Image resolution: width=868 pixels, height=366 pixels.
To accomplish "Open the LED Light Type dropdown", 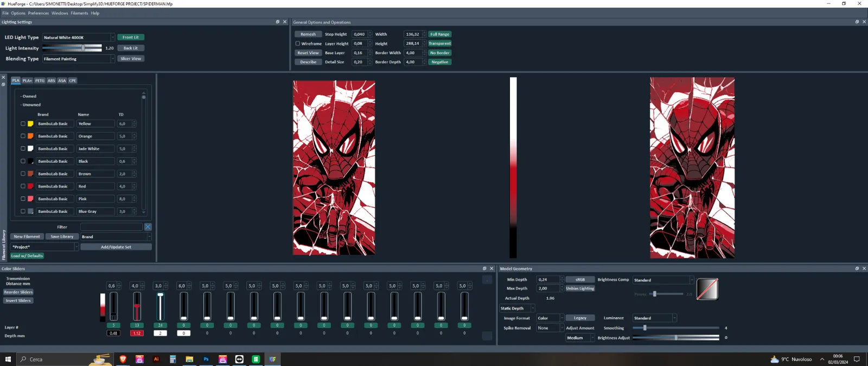I will (79, 37).
